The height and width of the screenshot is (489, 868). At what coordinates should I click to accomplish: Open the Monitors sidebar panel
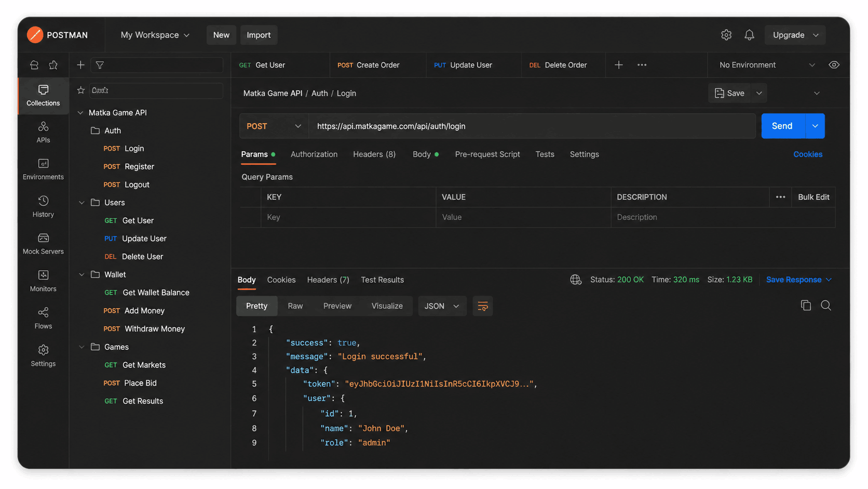pyautogui.click(x=43, y=281)
